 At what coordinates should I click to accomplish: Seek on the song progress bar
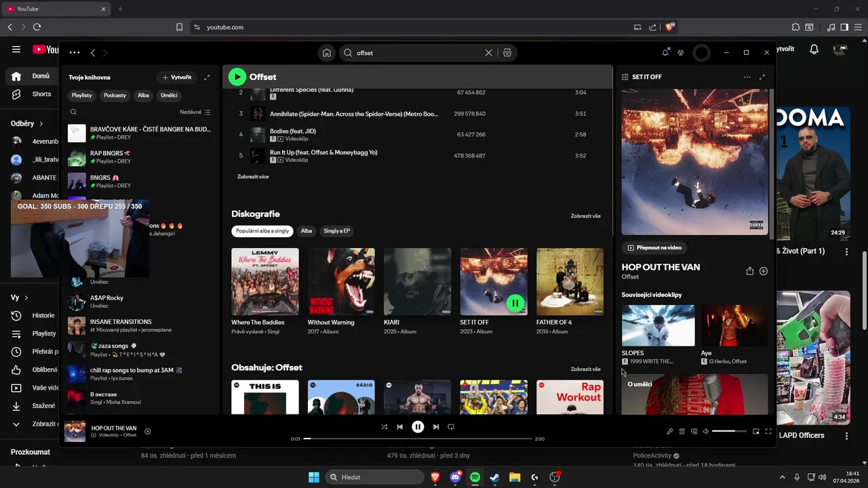pos(418,439)
